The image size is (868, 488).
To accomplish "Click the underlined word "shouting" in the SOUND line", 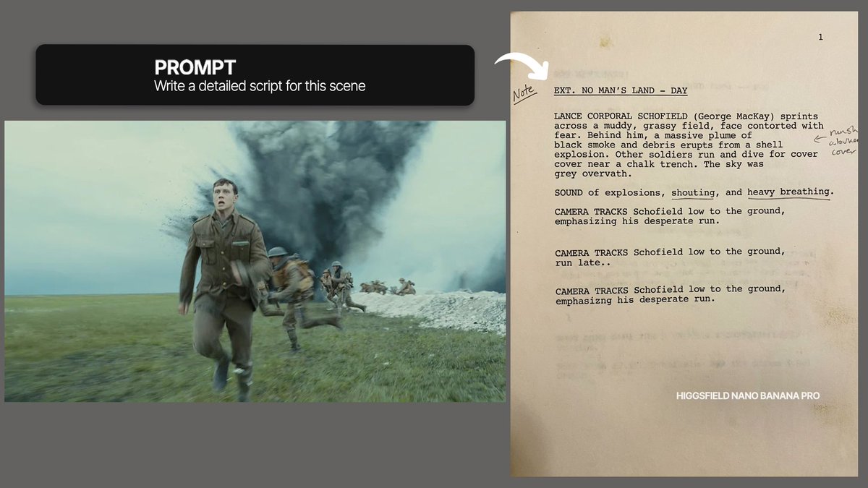I will click(694, 192).
